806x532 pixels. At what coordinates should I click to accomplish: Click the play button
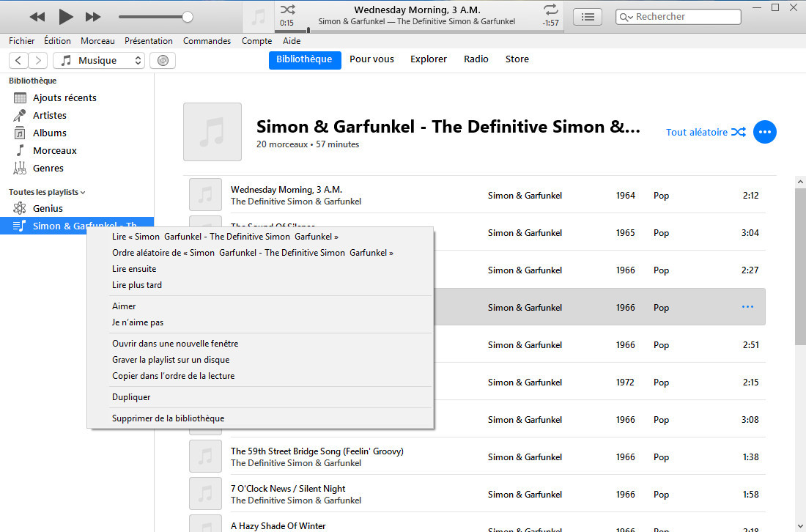[65, 17]
